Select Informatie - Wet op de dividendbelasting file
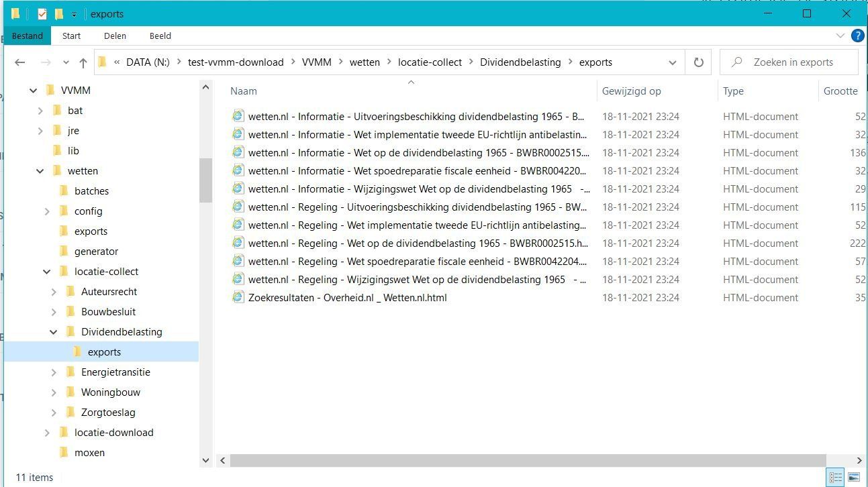 click(419, 153)
